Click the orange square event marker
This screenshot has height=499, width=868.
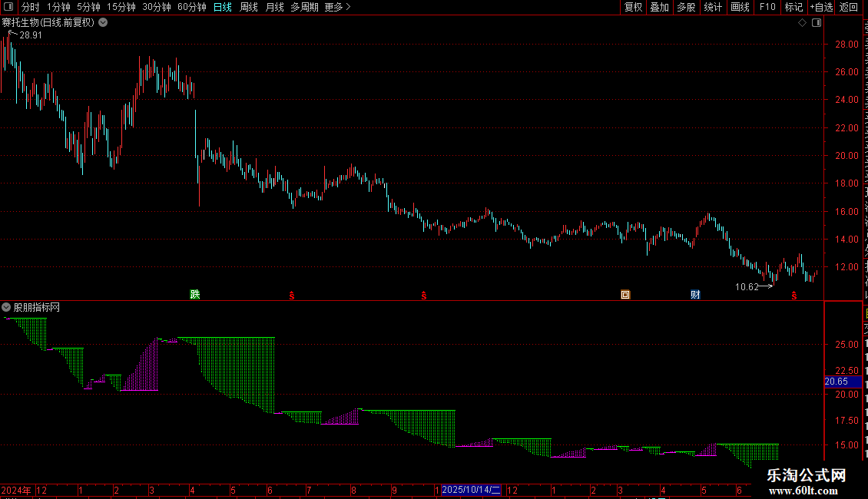[x=625, y=294]
